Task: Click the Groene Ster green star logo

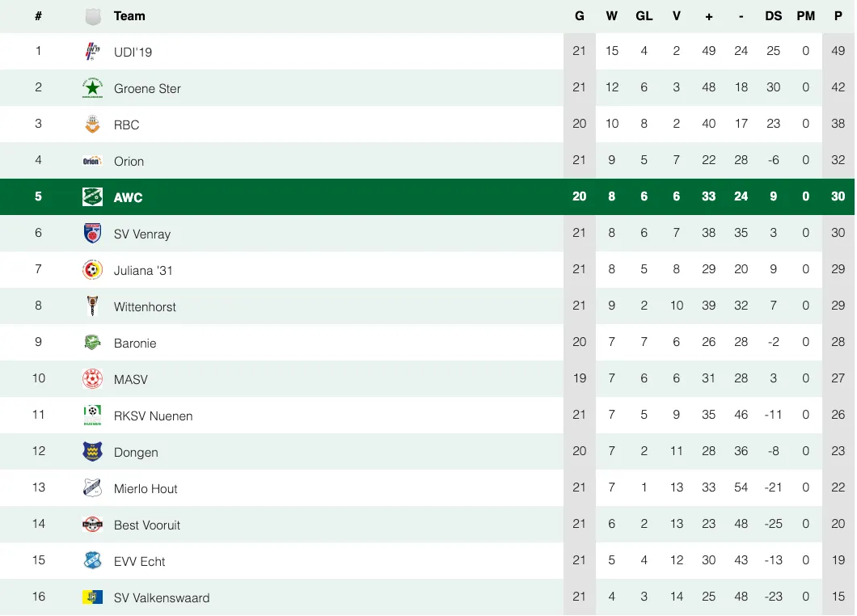Action: pos(92,88)
